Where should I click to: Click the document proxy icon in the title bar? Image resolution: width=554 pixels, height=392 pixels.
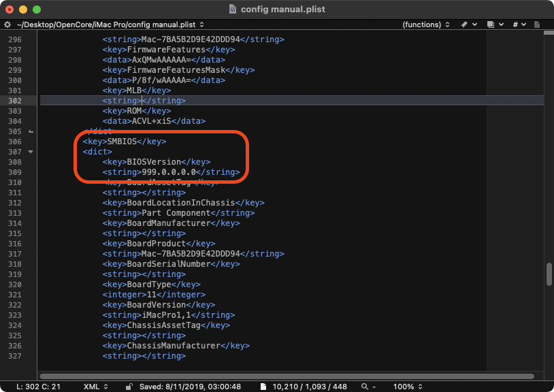[233, 9]
